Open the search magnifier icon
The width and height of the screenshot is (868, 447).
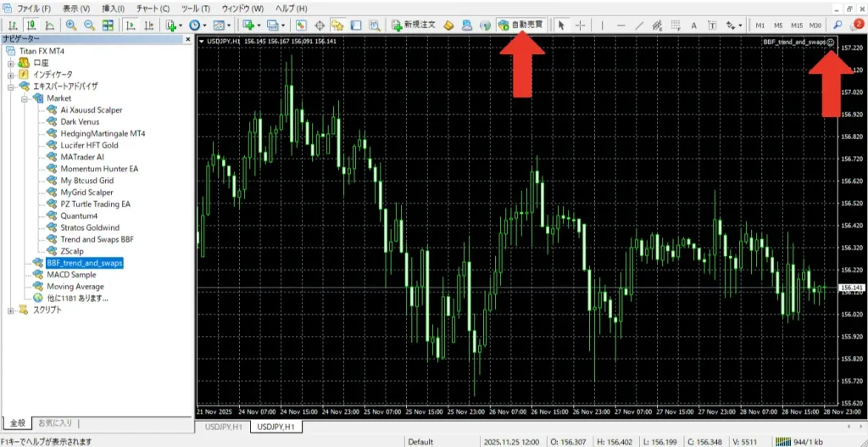click(838, 25)
